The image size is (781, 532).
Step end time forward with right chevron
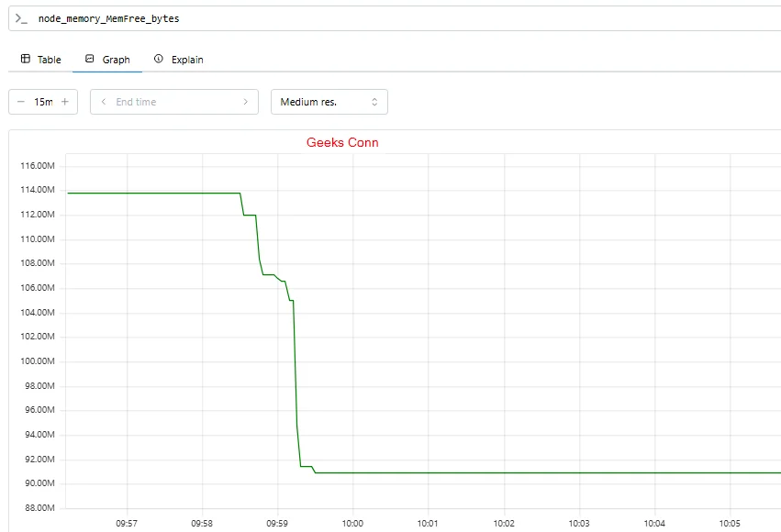[245, 102]
